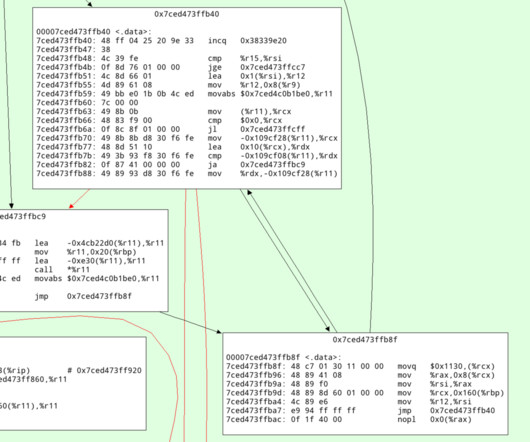Click the jmp 0x7ced473ffb8f instruction

coord(83,296)
